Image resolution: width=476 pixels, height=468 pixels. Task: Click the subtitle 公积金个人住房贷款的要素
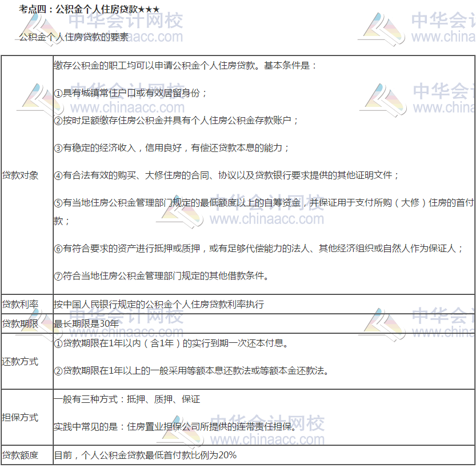point(74,38)
